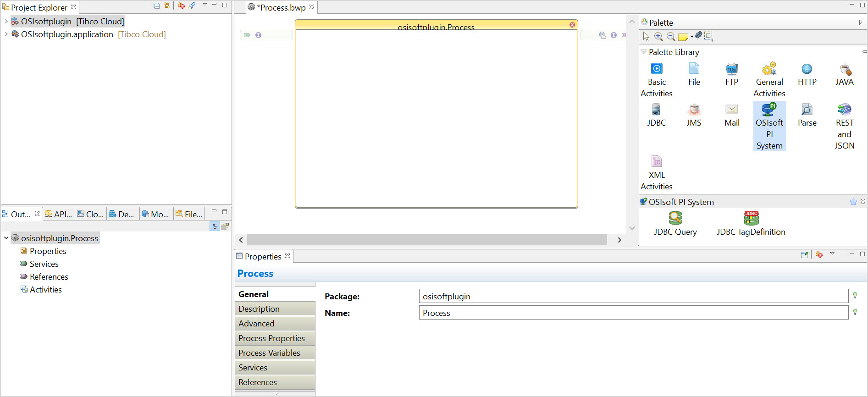Collapse osisoftplugin.Process in Outline

click(6, 238)
